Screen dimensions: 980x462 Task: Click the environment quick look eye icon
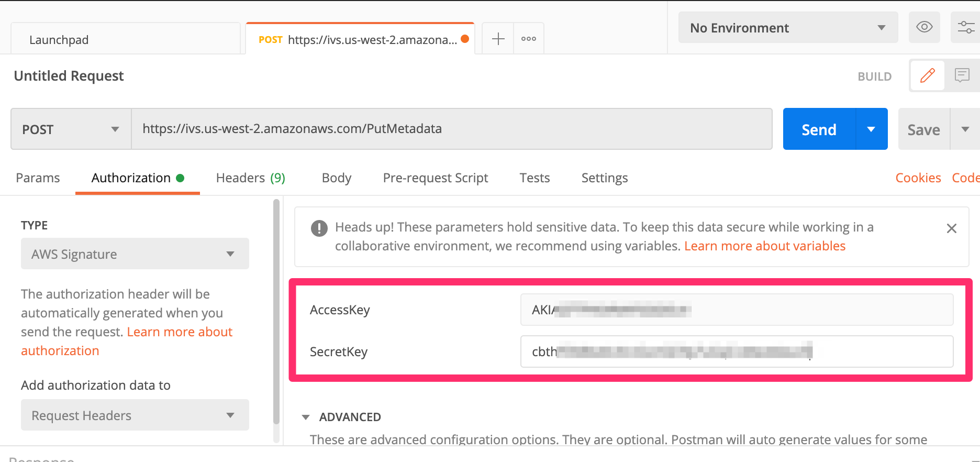925,27
